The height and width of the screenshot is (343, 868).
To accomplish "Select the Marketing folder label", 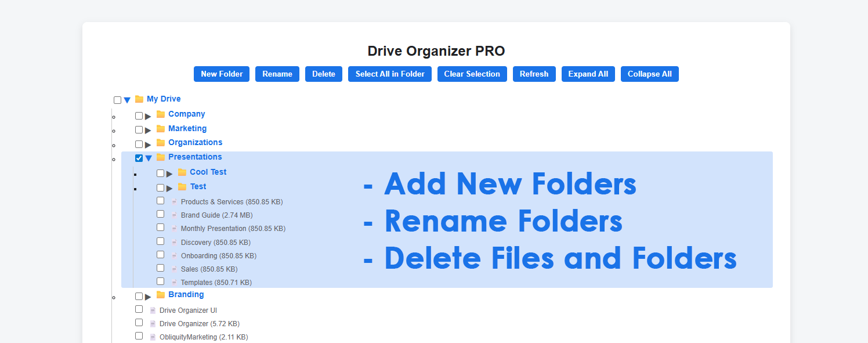I will (187, 128).
